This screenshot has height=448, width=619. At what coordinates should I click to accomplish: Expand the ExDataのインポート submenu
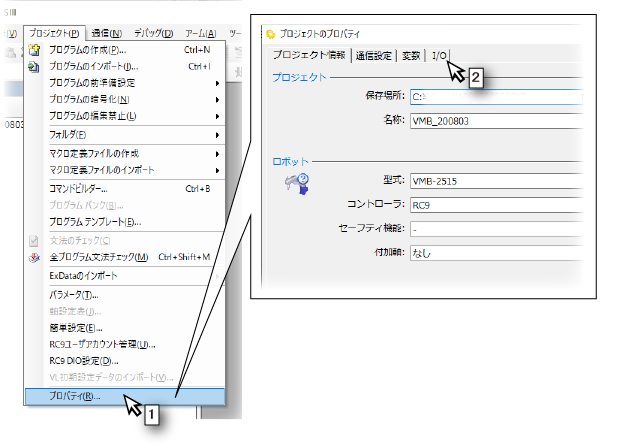point(217,275)
